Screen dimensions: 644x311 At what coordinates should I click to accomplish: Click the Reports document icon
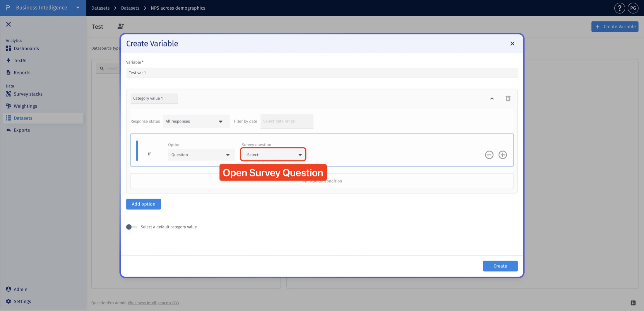click(x=8, y=72)
